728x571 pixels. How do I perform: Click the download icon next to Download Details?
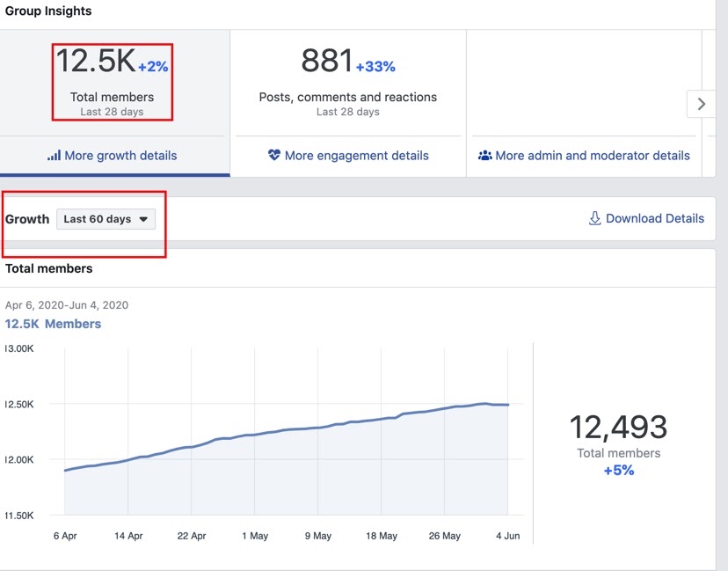(594, 218)
